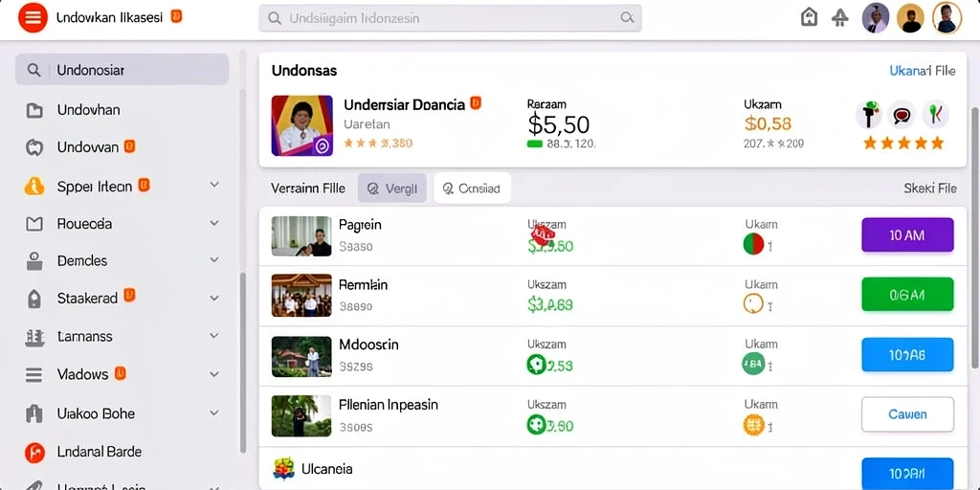The width and height of the screenshot is (980, 490).
Task: Switch to the Cxnsiiad tab
Action: (472, 189)
